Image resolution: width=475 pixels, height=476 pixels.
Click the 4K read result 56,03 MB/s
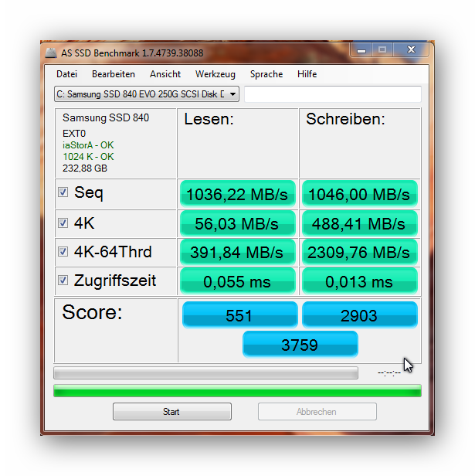238,223
